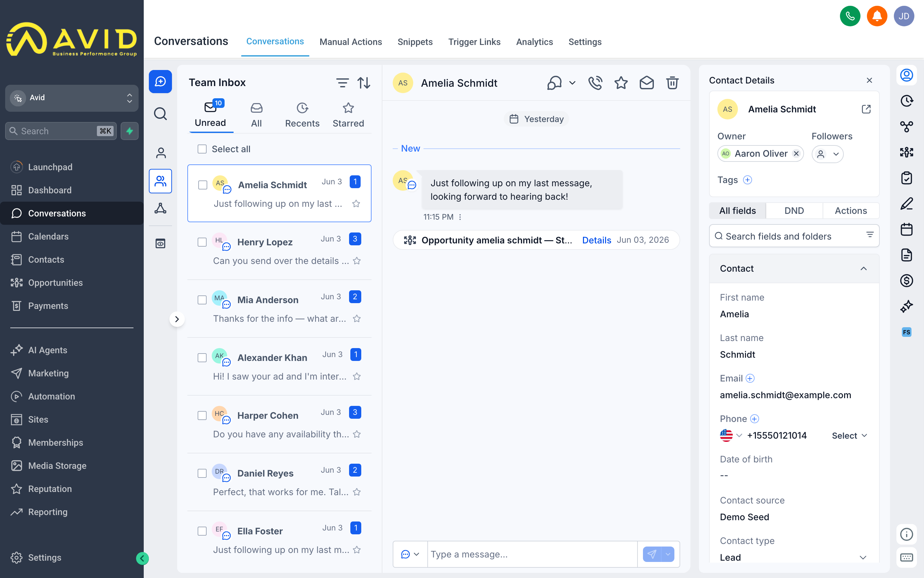Open the opportunity Details link
Image resolution: width=924 pixels, height=578 pixels.
[596, 240]
